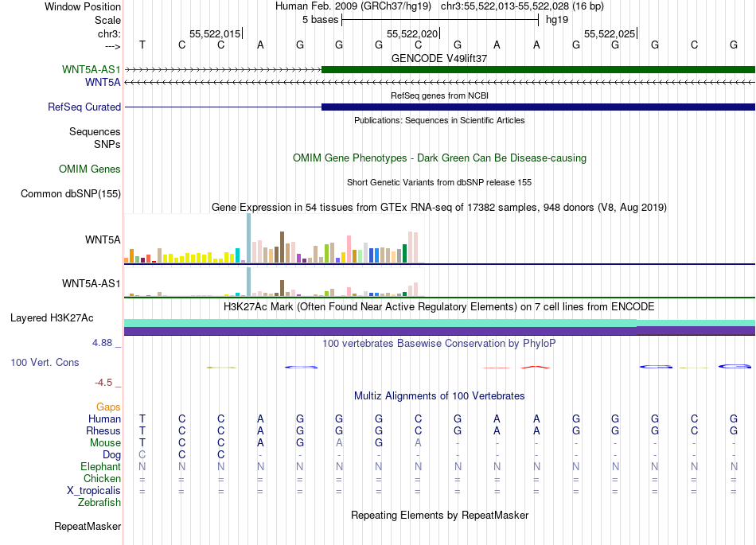This screenshot has height=545, width=756.
Task: Open OMIM Gene Phenotypes track title
Action: 439,158
